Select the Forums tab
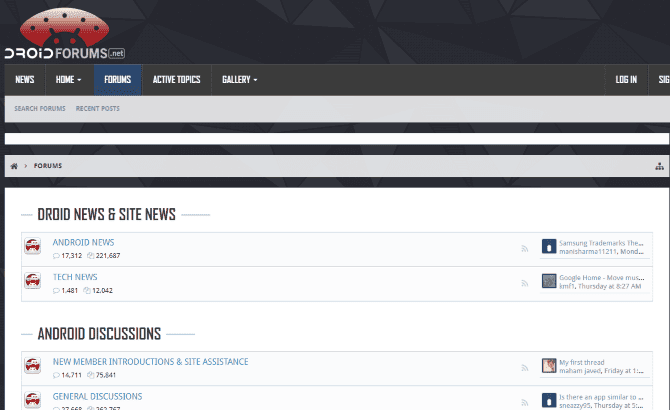The width and height of the screenshot is (670, 410). click(x=118, y=79)
